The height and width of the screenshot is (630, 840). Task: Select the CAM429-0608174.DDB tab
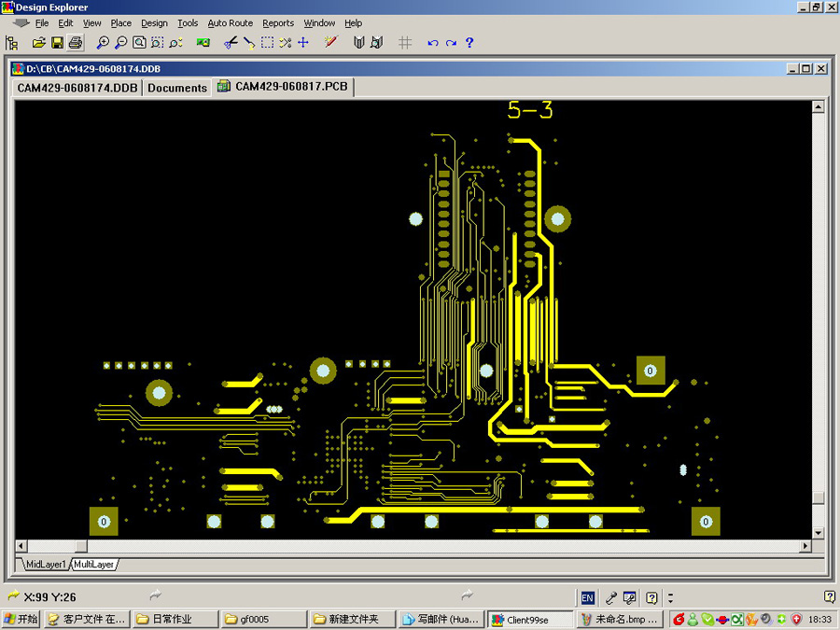click(x=77, y=88)
